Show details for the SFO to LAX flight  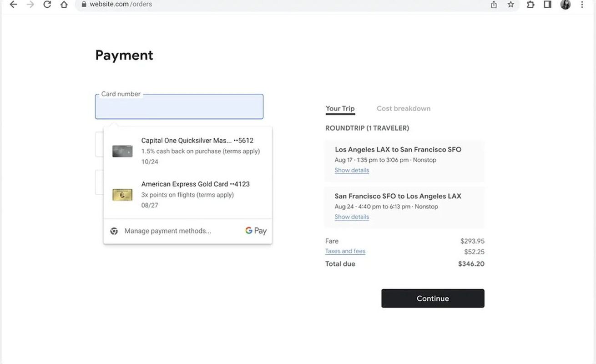(x=352, y=217)
